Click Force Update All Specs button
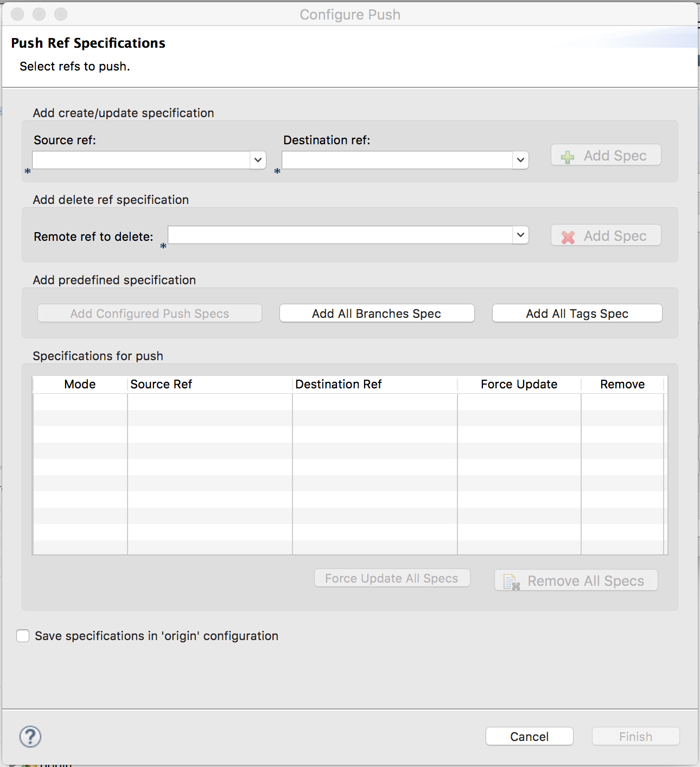This screenshot has height=767, width=700. click(x=392, y=578)
